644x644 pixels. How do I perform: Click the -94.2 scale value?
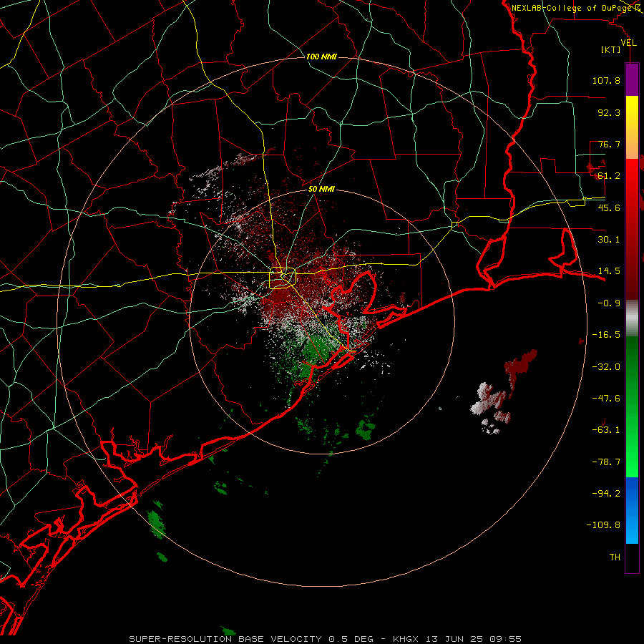coord(606,494)
